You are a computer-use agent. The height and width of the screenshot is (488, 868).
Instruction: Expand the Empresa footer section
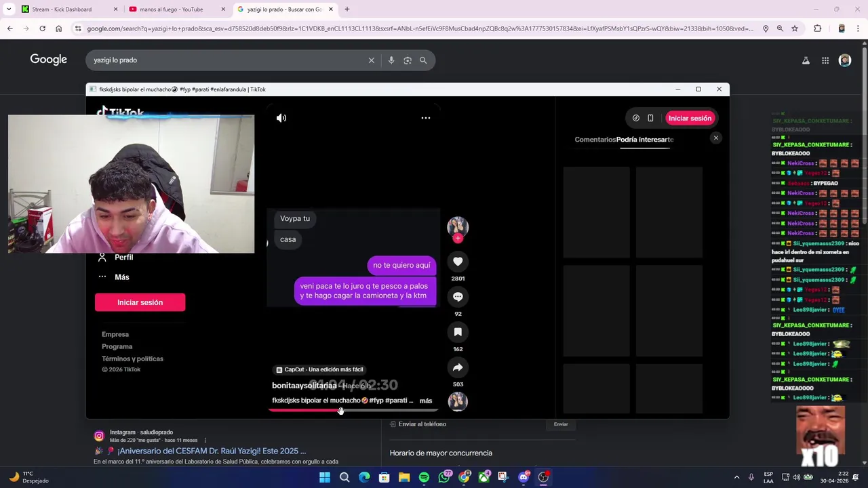pos(115,334)
